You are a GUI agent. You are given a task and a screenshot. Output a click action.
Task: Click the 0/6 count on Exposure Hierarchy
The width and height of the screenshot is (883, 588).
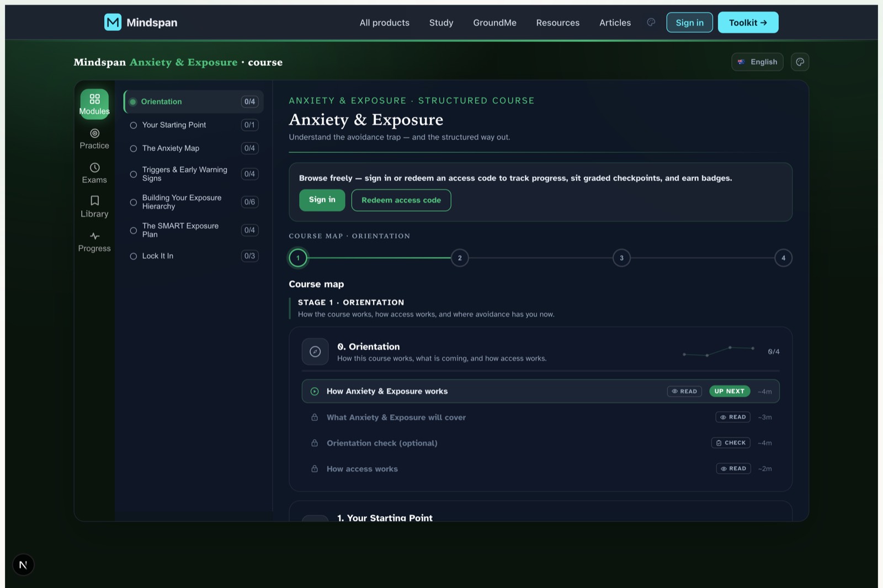pos(249,202)
